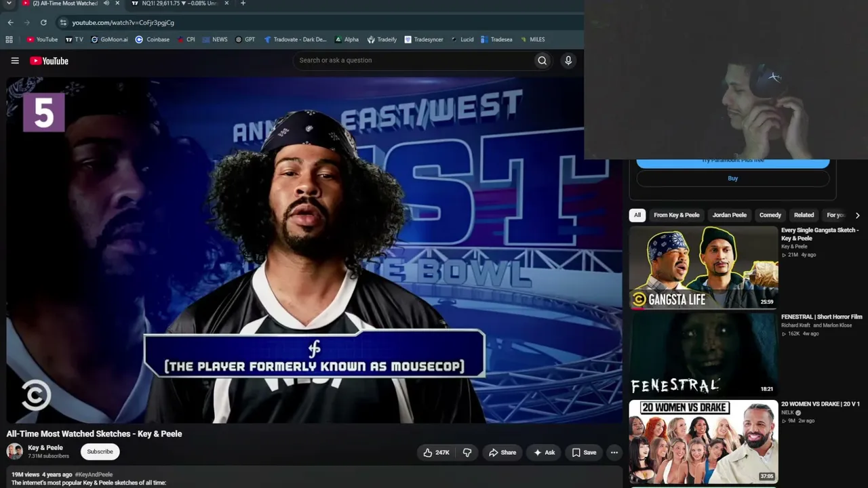Screen dimensions: 868x488
Task: Switch to the All-Time Most Watched tab
Action: coord(65,3)
